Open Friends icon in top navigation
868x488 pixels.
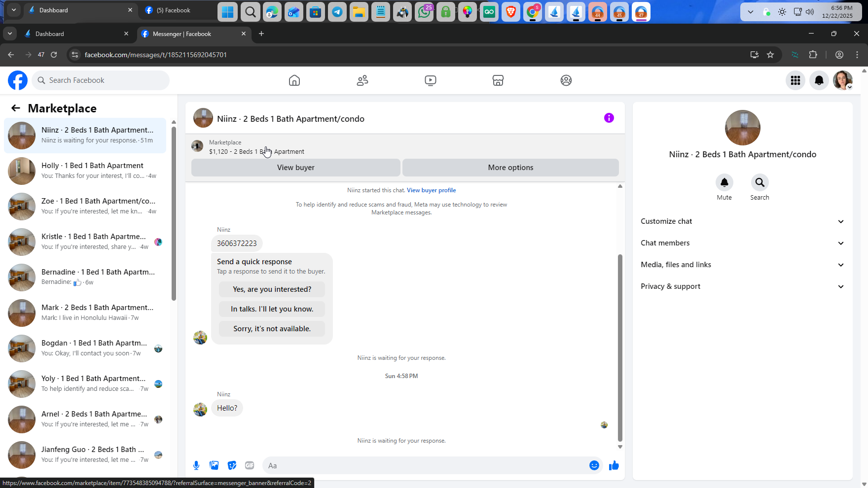(x=362, y=80)
